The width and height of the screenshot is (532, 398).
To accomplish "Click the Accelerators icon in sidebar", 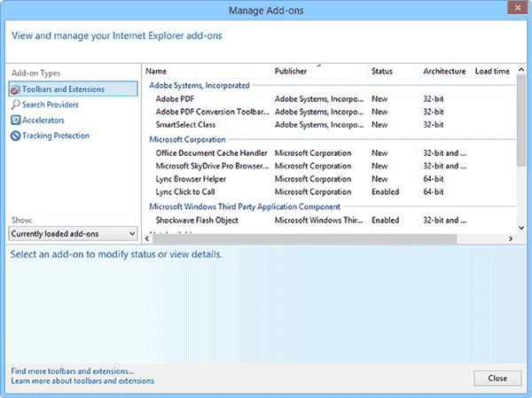I will [15, 121].
